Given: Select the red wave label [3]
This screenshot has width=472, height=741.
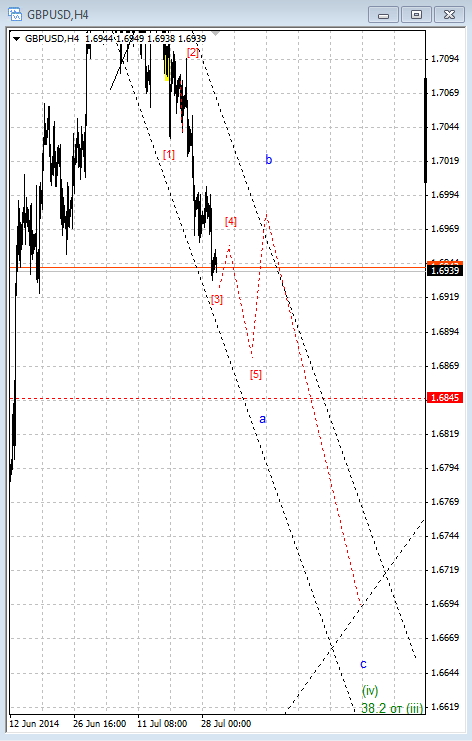Looking at the screenshot, I should pyautogui.click(x=216, y=299).
